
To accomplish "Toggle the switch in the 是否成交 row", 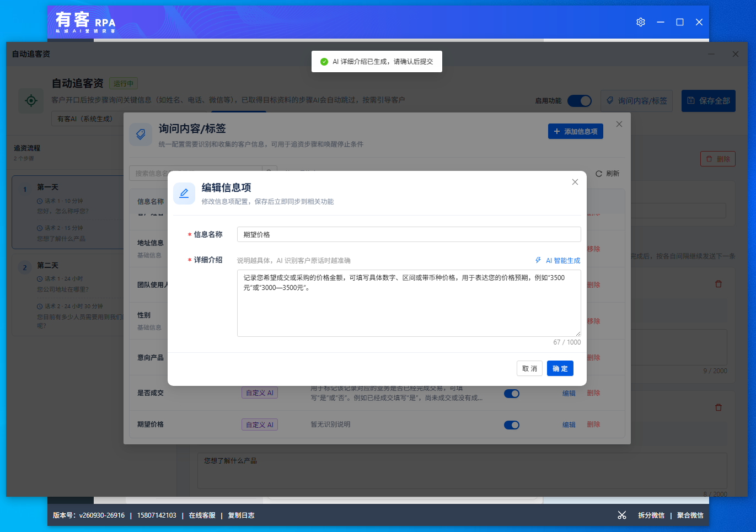I will (x=512, y=394).
